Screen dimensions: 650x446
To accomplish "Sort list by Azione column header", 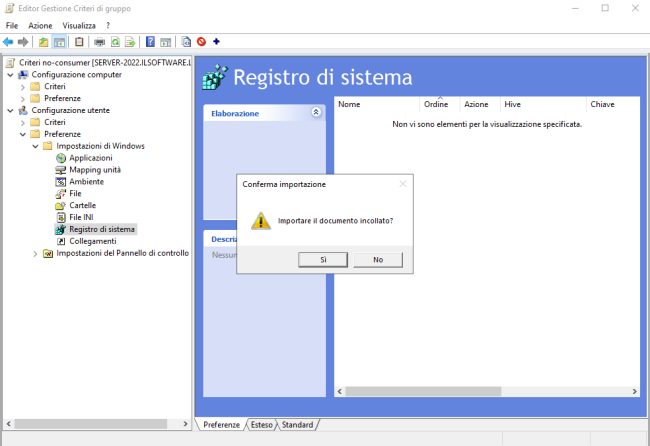I will tap(480, 104).
